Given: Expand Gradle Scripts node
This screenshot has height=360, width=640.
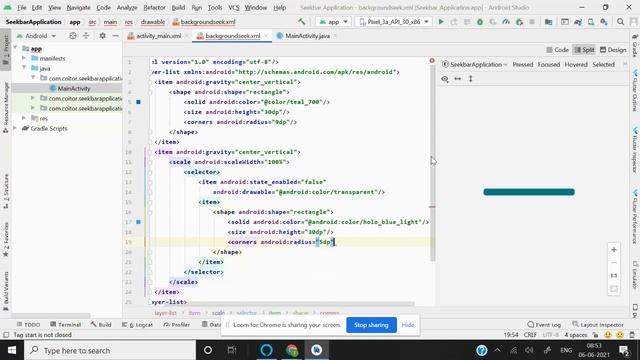Looking at the screenshot, I should click(x=15, y=128).
